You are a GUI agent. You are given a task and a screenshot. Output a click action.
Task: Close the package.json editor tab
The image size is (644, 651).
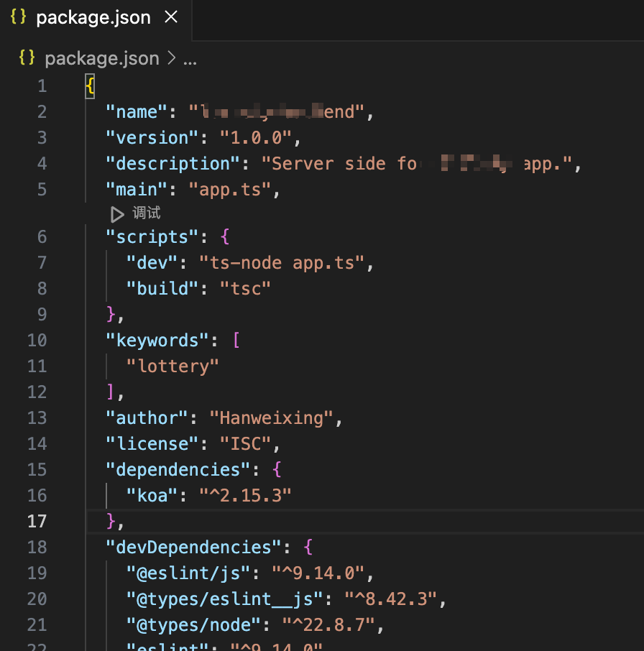pyautogui.click(x=170, y=17)
